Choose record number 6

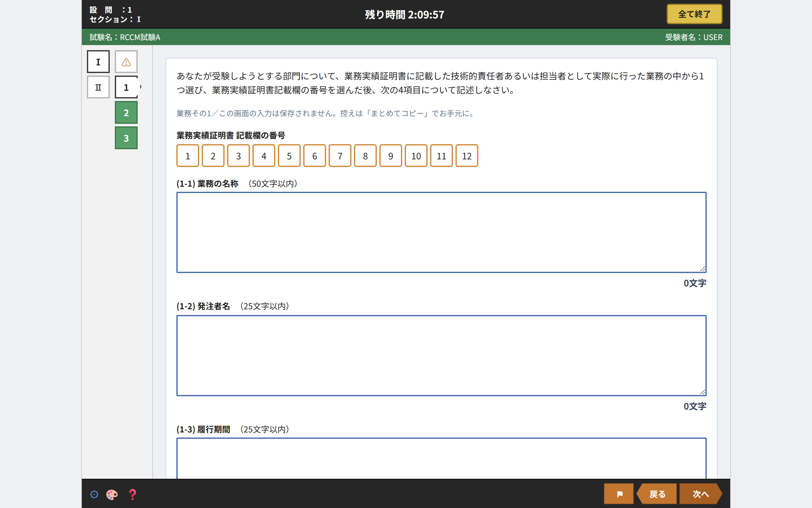[x=315, y=156]
